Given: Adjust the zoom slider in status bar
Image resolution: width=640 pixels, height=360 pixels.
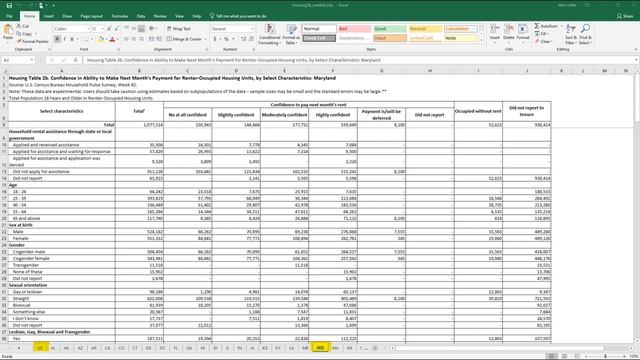Looking at the screenshot, I should click(605, 356).
